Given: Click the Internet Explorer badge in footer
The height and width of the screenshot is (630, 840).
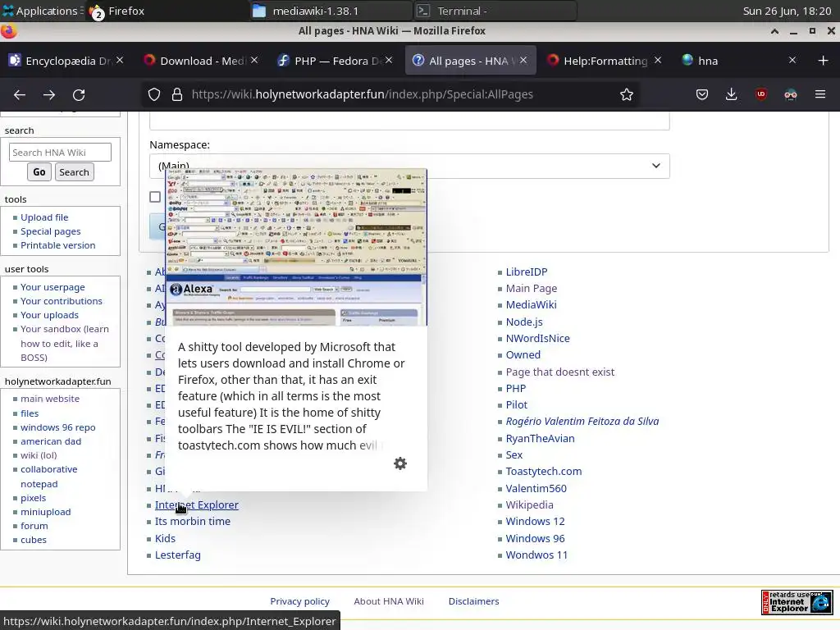Looking at the screenshot, I should click(x=797, y=602).
